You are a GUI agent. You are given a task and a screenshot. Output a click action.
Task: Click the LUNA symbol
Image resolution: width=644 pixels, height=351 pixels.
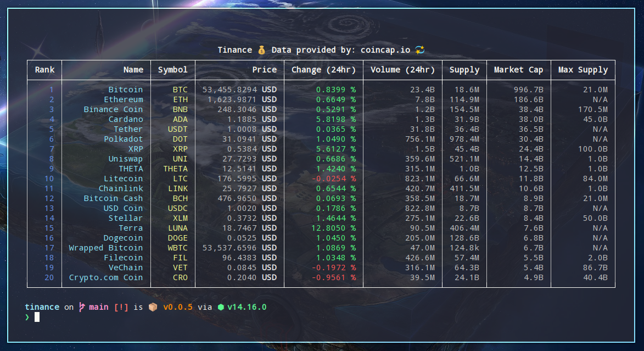(x=178, y=228)
